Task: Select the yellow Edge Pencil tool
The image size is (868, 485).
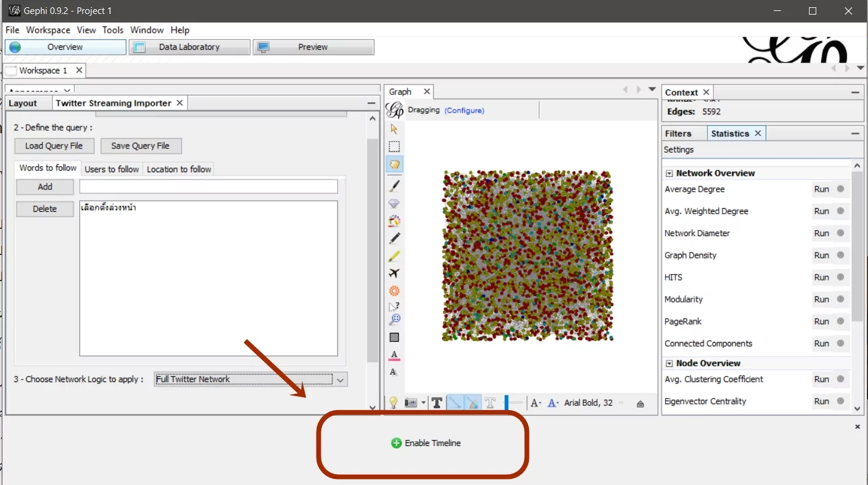Action: [x=394, y=256]
